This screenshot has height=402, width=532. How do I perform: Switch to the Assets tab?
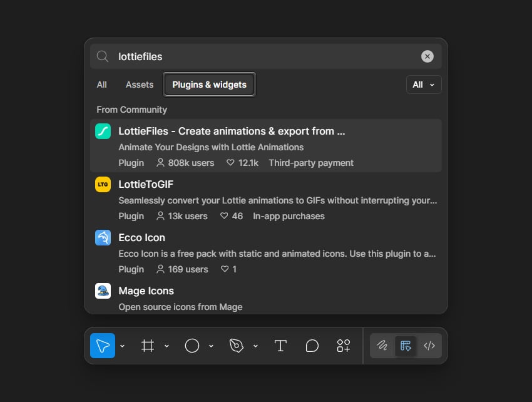click(140, 85)
